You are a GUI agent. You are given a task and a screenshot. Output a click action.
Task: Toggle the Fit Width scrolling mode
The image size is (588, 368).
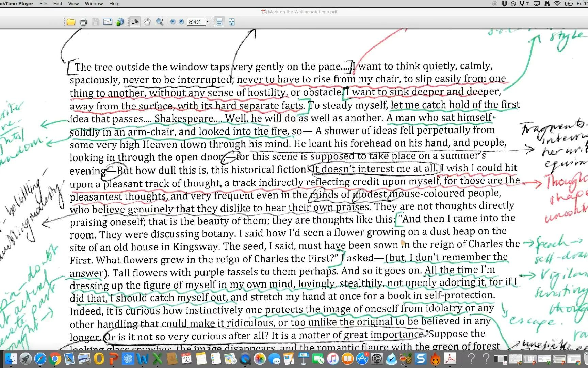point(219,22)
